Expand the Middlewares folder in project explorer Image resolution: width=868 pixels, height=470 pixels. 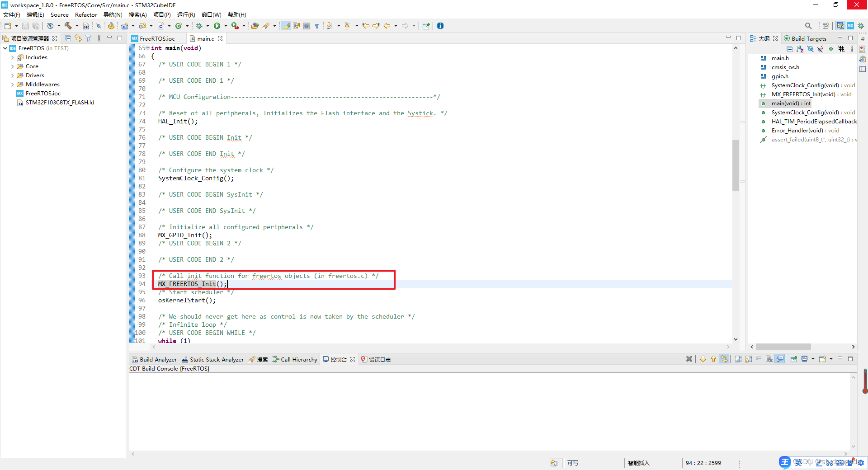[13, 85]
